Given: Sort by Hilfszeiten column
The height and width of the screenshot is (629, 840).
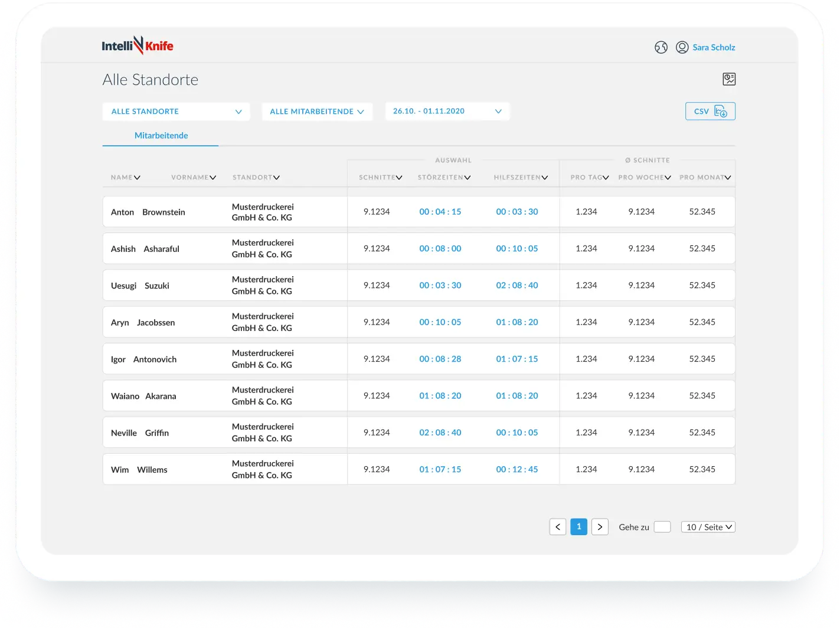Looking at the screenshot, I should coord(521,177).
